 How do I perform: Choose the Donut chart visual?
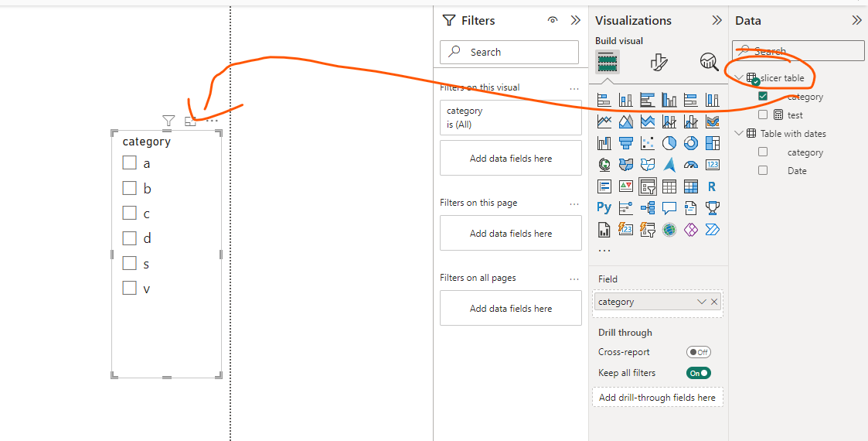[691, 143]
